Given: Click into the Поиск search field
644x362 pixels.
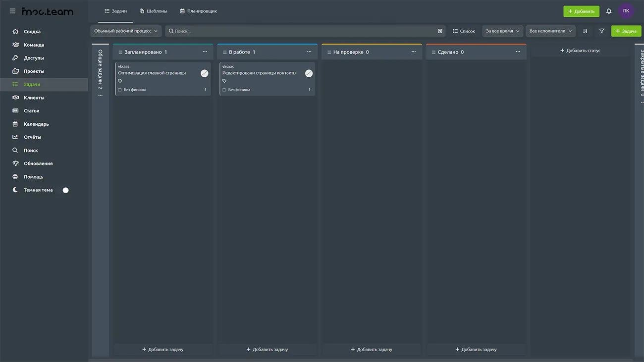Looking at the screenshot, I should coord(302,31).
